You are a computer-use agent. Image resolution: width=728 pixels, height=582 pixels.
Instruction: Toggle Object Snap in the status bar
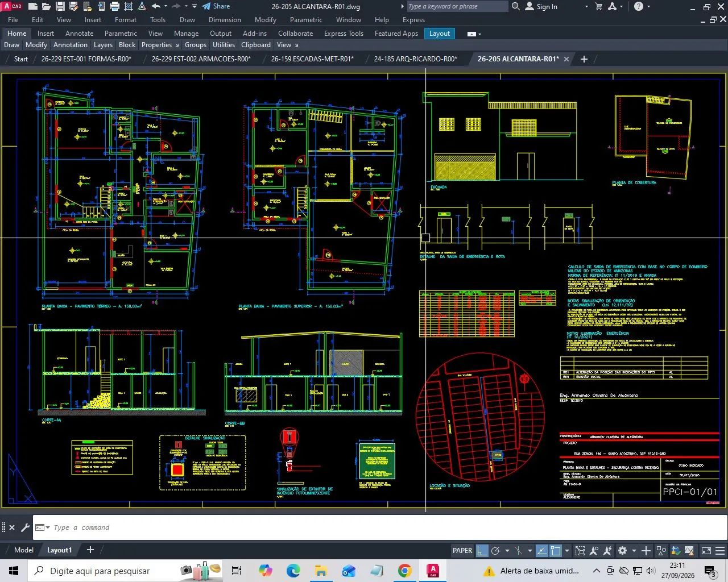pyautogui.click(x=556, y=550)
